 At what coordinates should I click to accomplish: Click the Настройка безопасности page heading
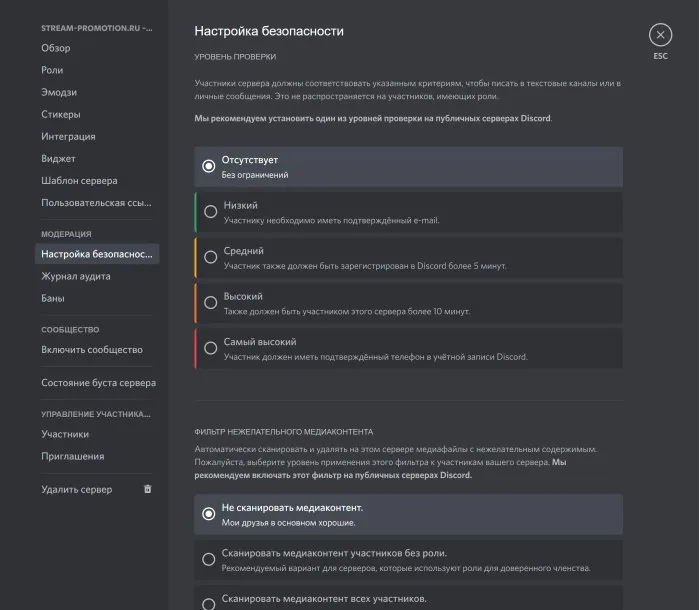269,31
